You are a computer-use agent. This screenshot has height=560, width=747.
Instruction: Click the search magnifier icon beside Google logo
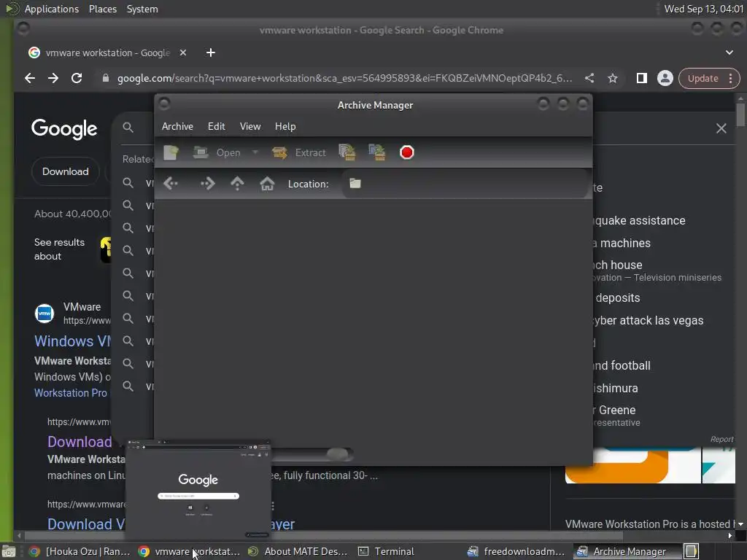pyautogui.click(x=128, y=127)
